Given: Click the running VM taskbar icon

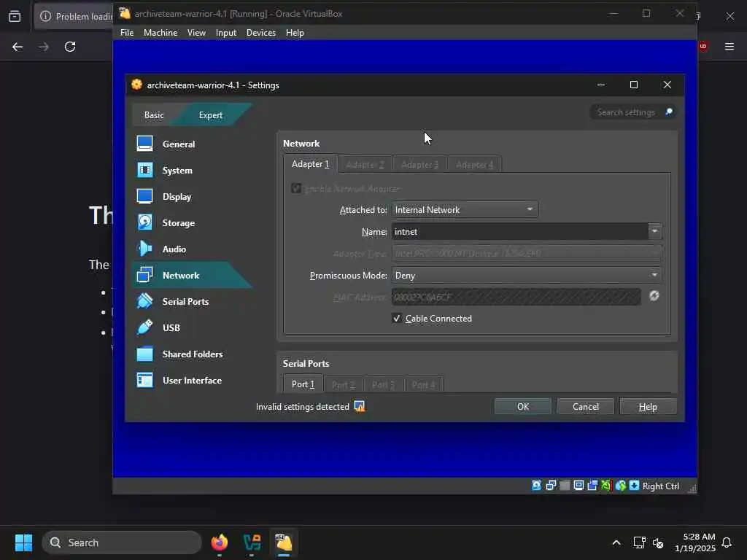Looking at the screenshot, I should pos(284,542).
